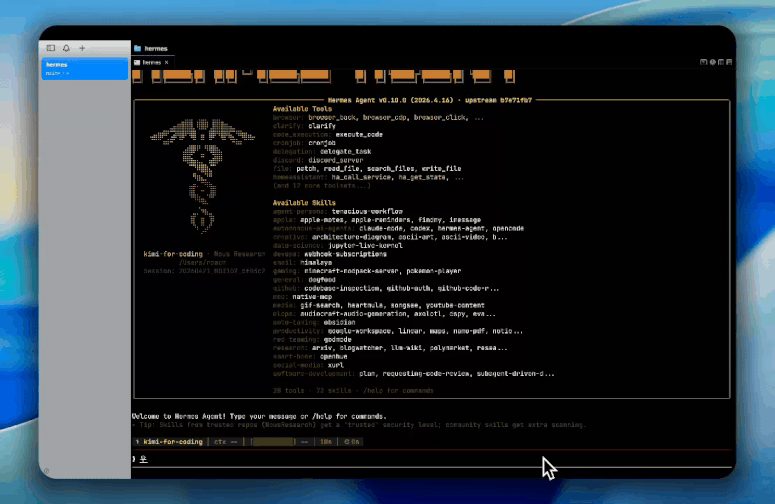Click the hermes folder title label
The image size is (775, 504).
156,48
